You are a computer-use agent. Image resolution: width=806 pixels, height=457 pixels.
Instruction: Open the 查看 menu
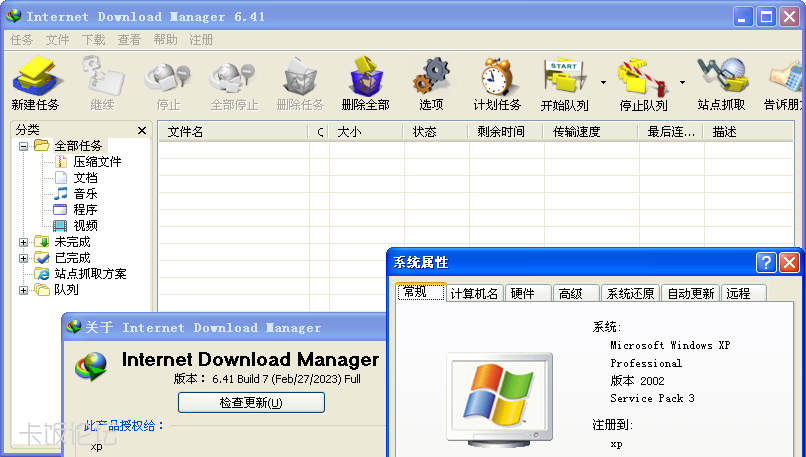(129, 40)
